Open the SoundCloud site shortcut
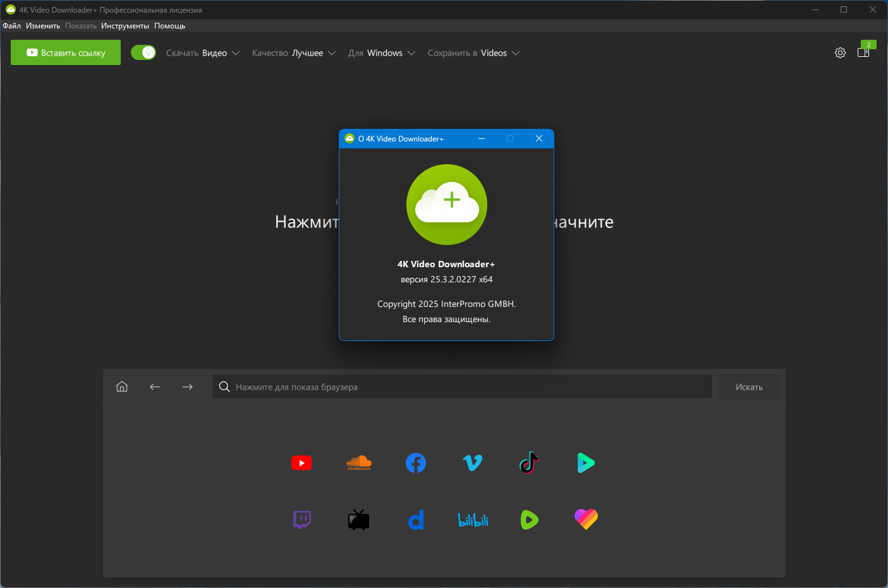 (359, 463)
